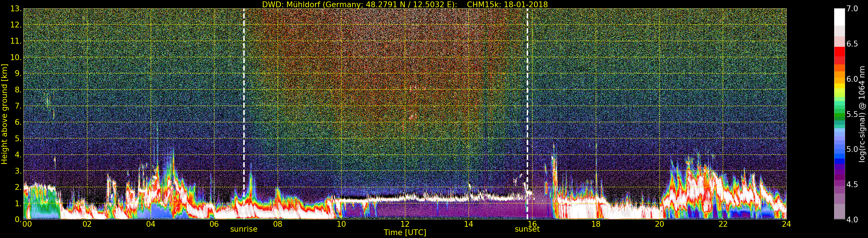Screen dimensions: 868x238
Task: Click the height axis tick label 4
Action: pyautogui.click(x=18, y=155)
